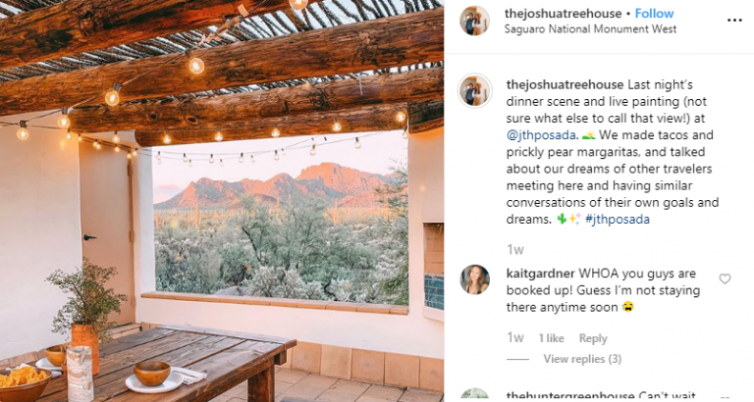Expand View replies (3) under kaitgardner's comment
Image resolution: width=754 pixels, height=402 pixels.
(x=582, y=359)
